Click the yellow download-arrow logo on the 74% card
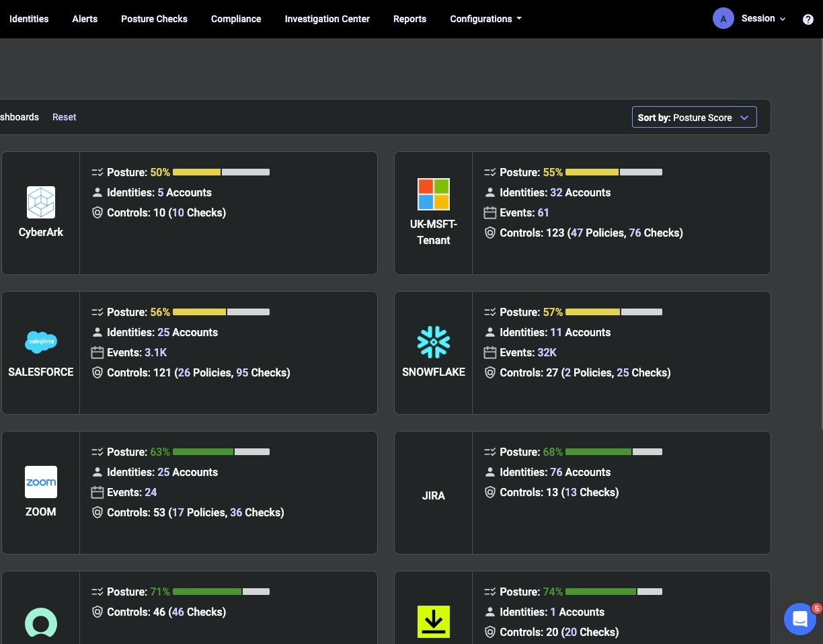 [x=434, y=622]
